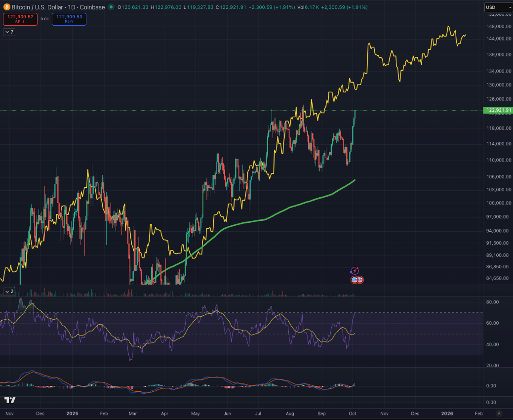Image resolution: width=513 pixels, height=420 pixels.
Task: Click the 97,000.00 price axis label
Action: [497, 217]
